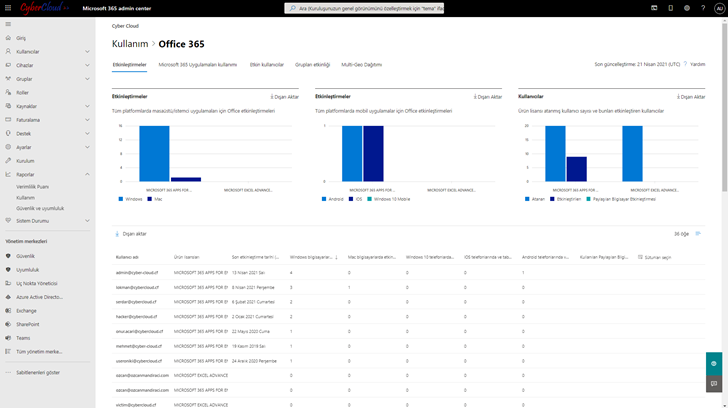Expand the Destek menu chevron
The image size is (728, 408).
click(87, 133)
